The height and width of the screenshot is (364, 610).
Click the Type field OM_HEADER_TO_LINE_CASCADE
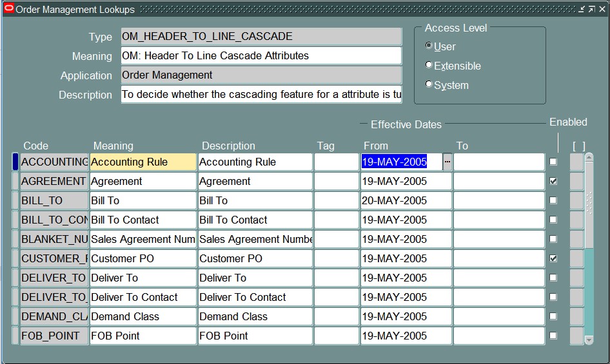(261, 37)
